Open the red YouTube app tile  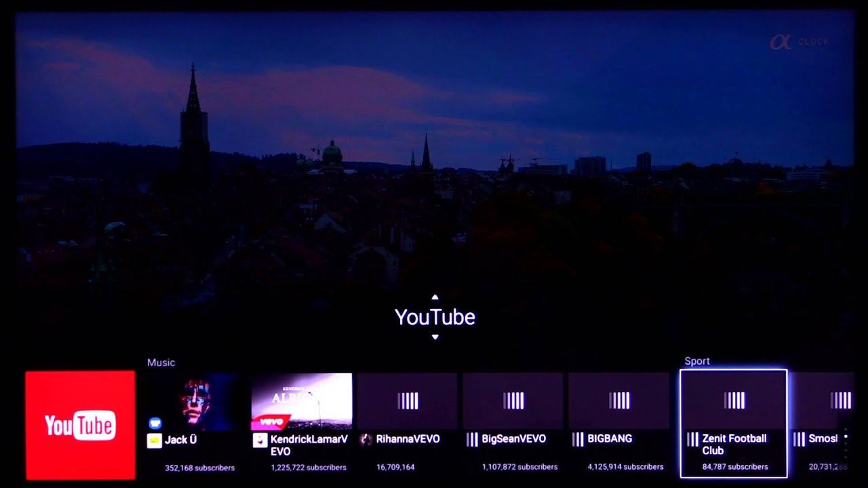click(80, 425)
